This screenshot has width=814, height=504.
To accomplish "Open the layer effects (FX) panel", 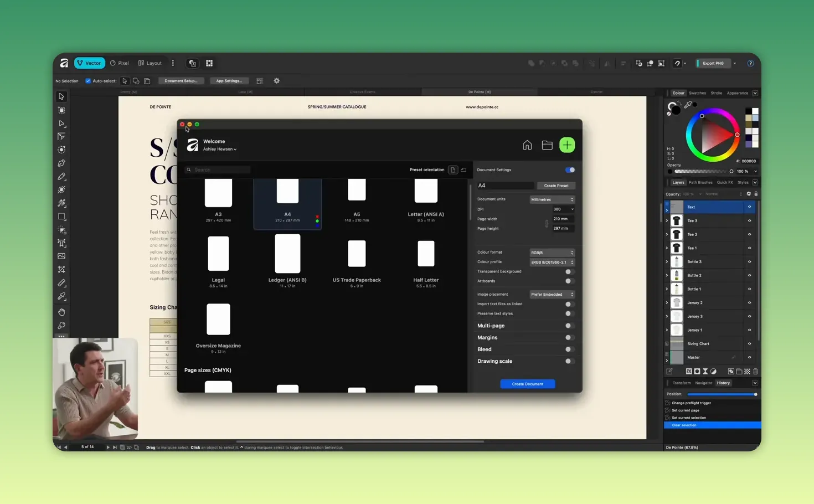I will coord(689,371).
